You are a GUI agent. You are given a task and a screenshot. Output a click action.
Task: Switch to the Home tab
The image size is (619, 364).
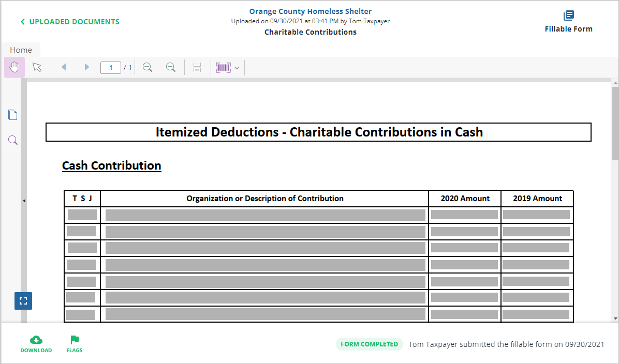(x=21, y=50)
